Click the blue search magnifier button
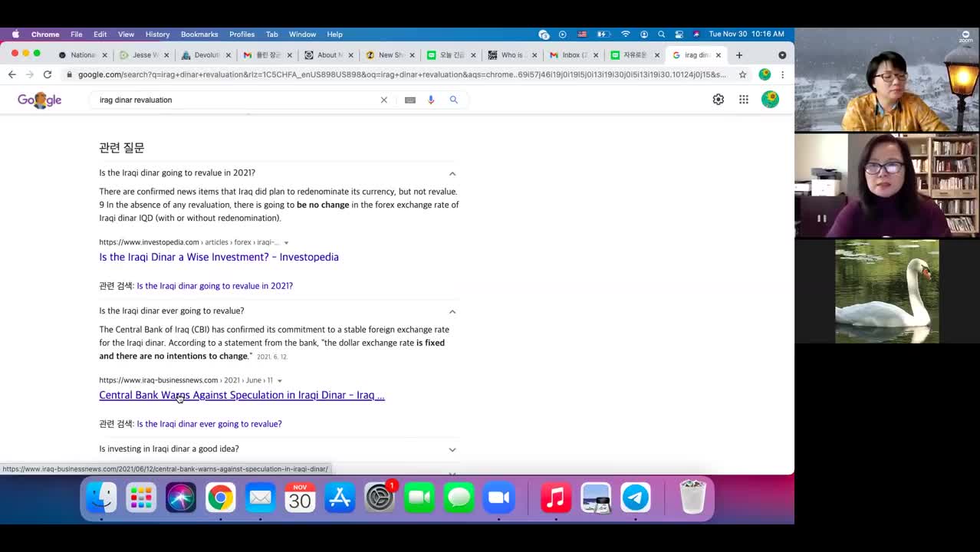The height and width of the screenshot is (552, 980). coord(454,100)
